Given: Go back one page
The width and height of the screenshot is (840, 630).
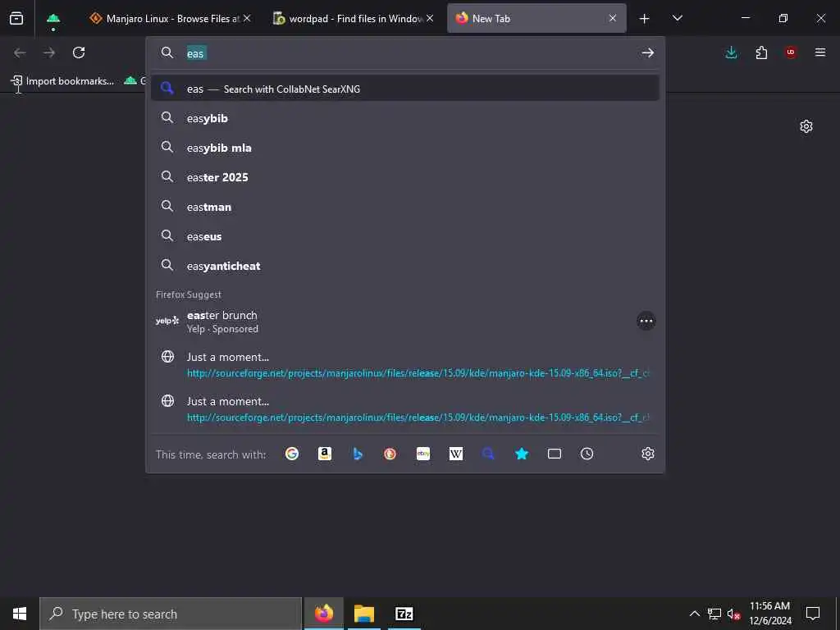Looking at the screenshot, I should click(20, 52).
